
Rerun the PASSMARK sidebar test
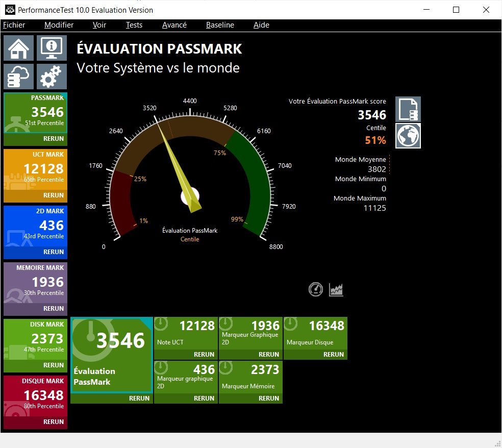point(54,139)
